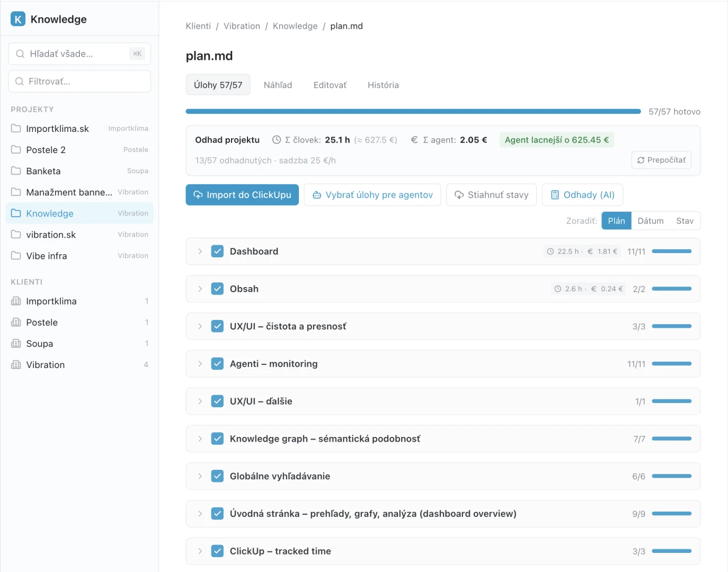Toggle the Agenti – monitoring checkbox
728x572 pixels.
pos(217,364)
